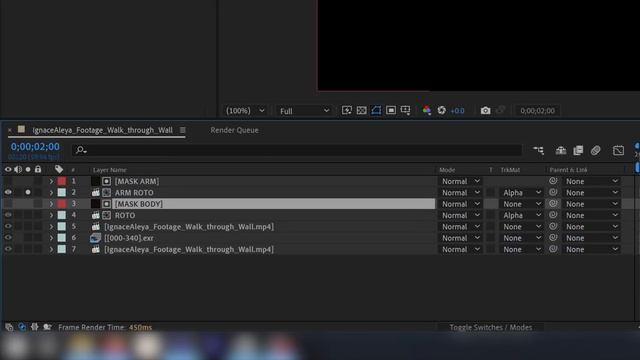Toggle Render Time pane icon
The image size is (640, 360).
(47, 327)
